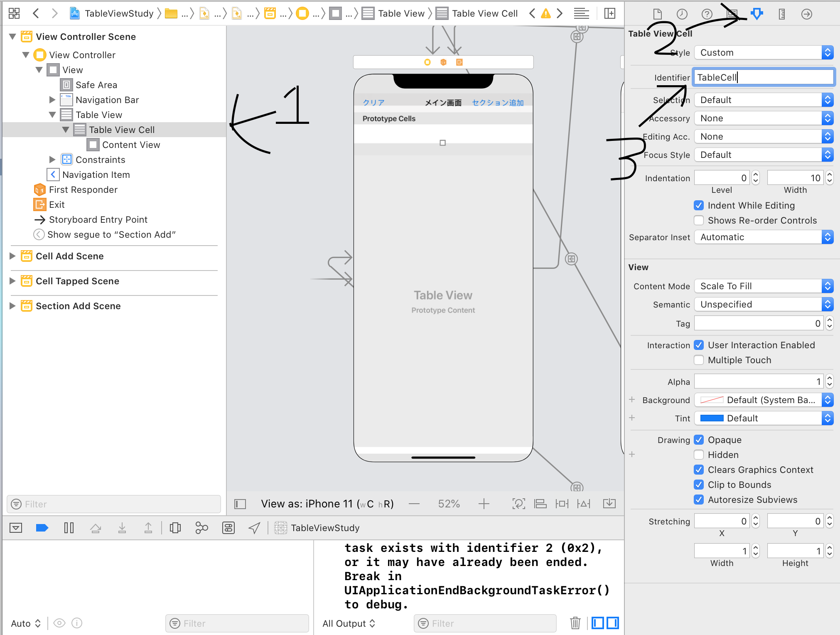Viewport: 840px width, 635px height.
Task: Open the Connections inspector tab
Action: (806, 14)
